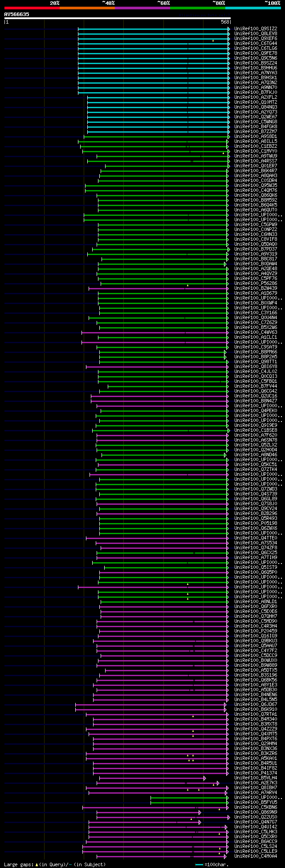Image resolution: width=285 pixels, height=868 pixels.
Task: Select label UniRef100_C1MVY0
Action: pos(256,151)
